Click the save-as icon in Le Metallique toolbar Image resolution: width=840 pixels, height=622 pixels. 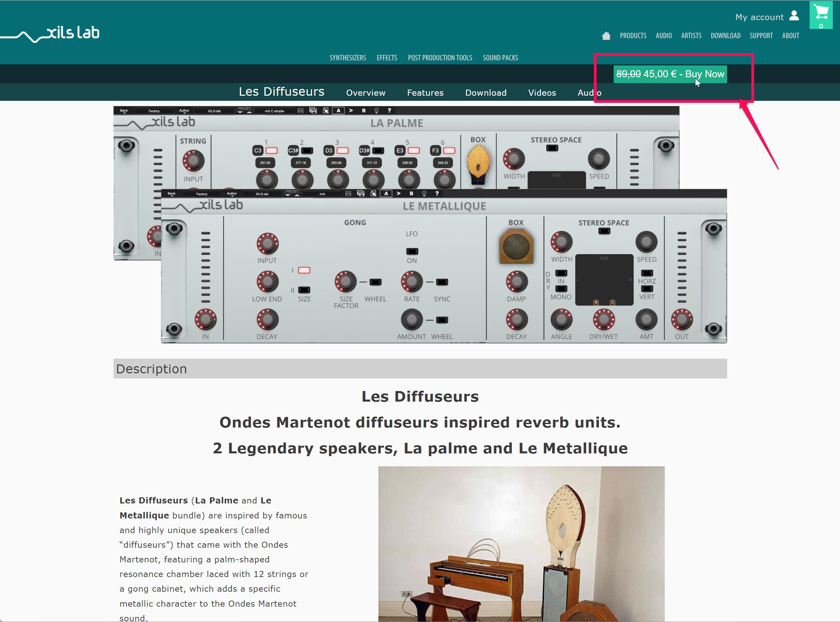[361, 193]
